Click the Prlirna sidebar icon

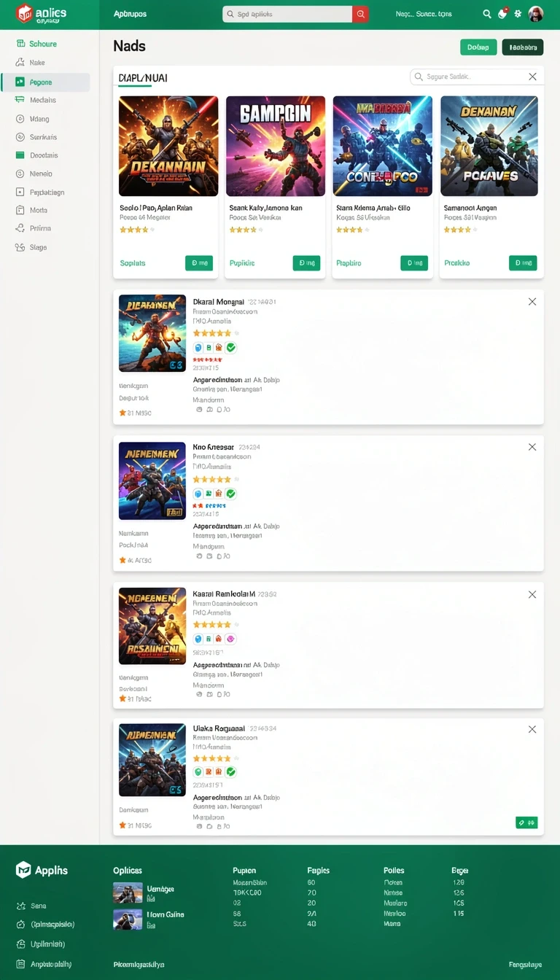tap(20, 228)
